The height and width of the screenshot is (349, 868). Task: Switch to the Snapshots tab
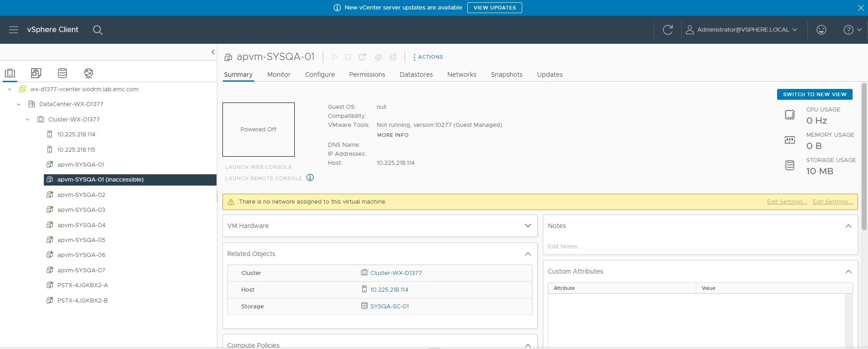tap(506, 74)
